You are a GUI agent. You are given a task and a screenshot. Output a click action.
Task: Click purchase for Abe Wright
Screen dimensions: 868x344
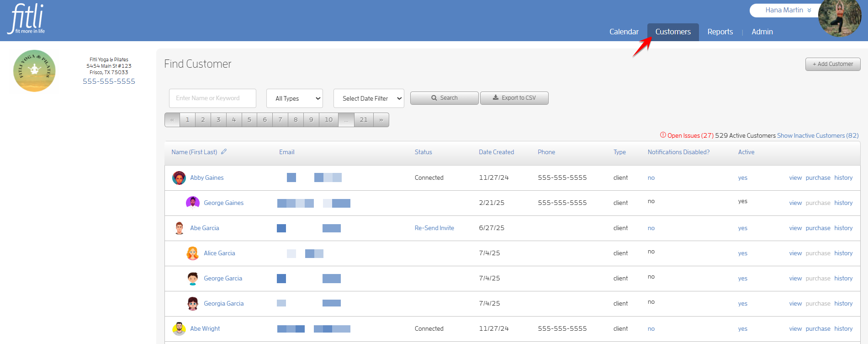818,329
